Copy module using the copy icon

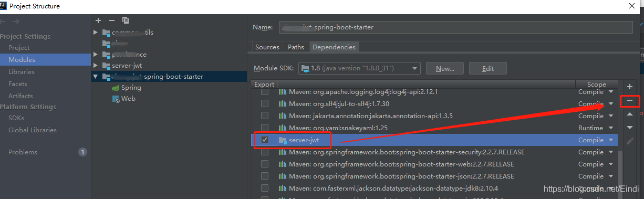126,20
